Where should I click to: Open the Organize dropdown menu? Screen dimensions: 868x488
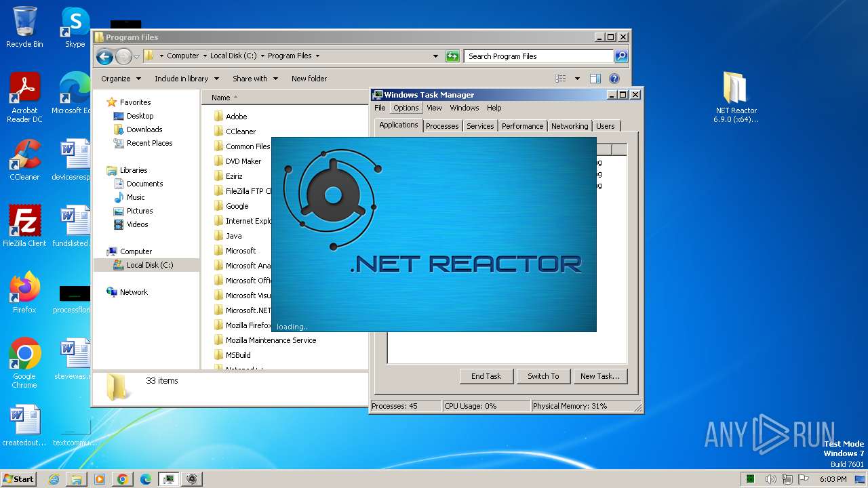point(121,79)
